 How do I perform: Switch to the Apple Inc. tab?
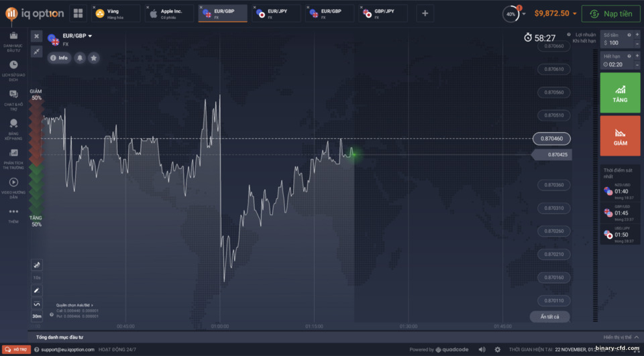coord(169,13)
